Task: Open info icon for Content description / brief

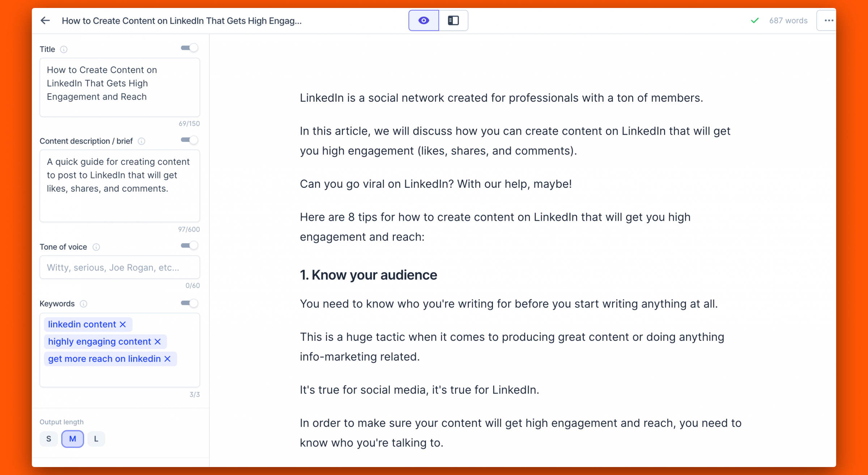Action: 141,141
